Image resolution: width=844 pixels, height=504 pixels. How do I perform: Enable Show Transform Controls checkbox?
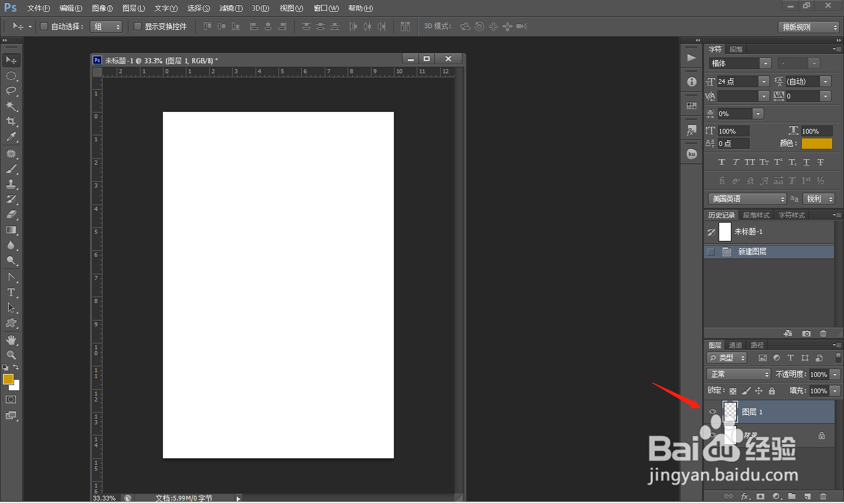(x=138, y=26)
